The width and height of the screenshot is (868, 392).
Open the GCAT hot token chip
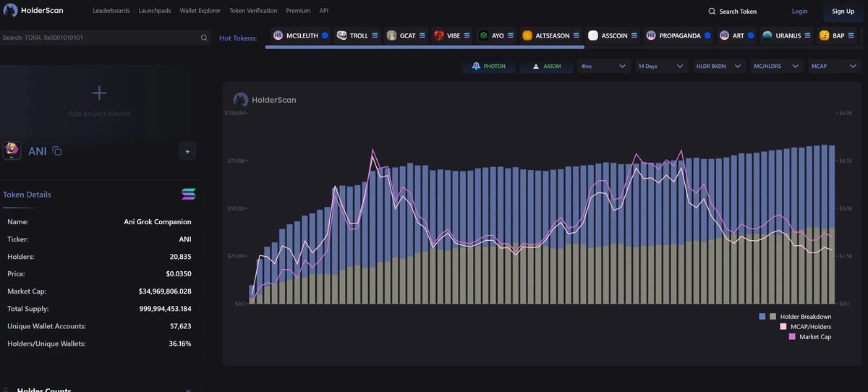[406, 35]
